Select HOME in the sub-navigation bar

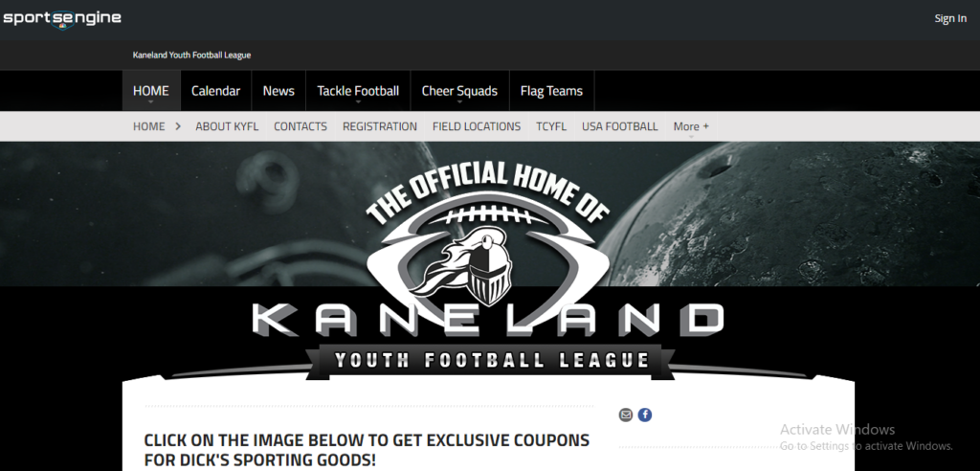[x=148, y=126]
